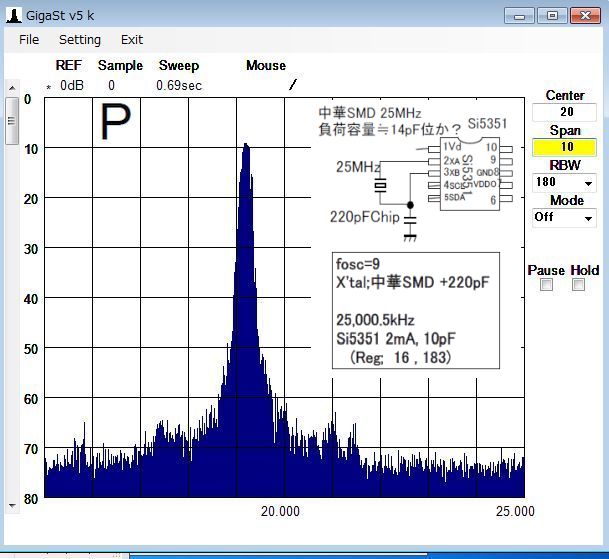Click the Si5351 chip diagram
This screenshot has width=609, height=559.
click(470, 174)
